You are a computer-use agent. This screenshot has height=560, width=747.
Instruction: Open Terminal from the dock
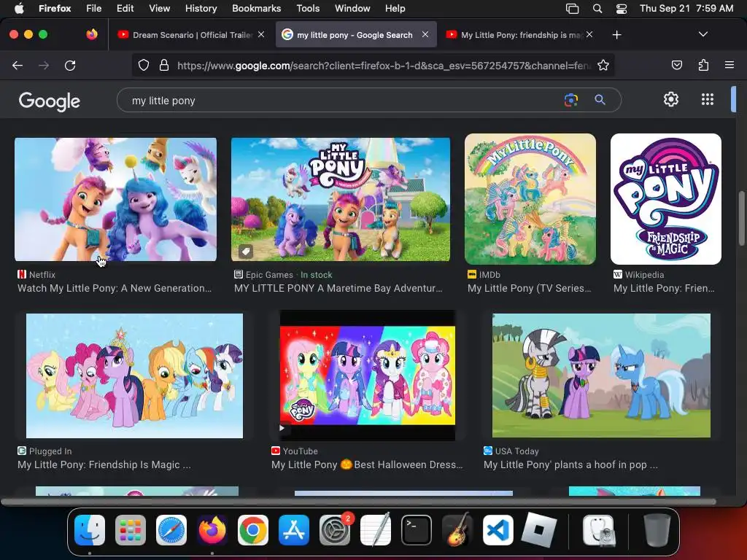(x=417, y=529)
